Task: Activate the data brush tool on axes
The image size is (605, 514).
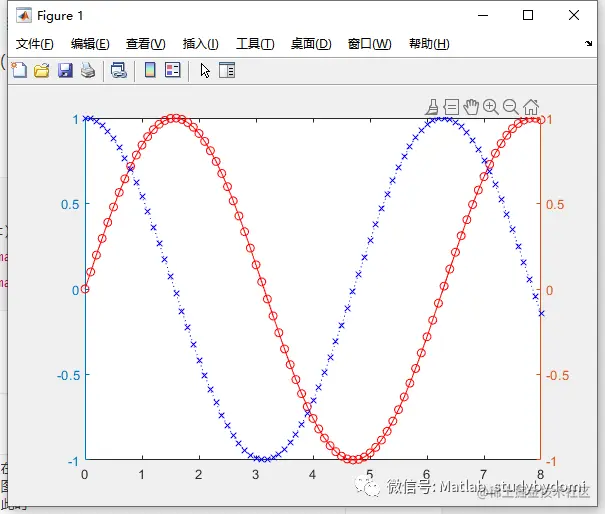Action: click(x=432, y=107)
